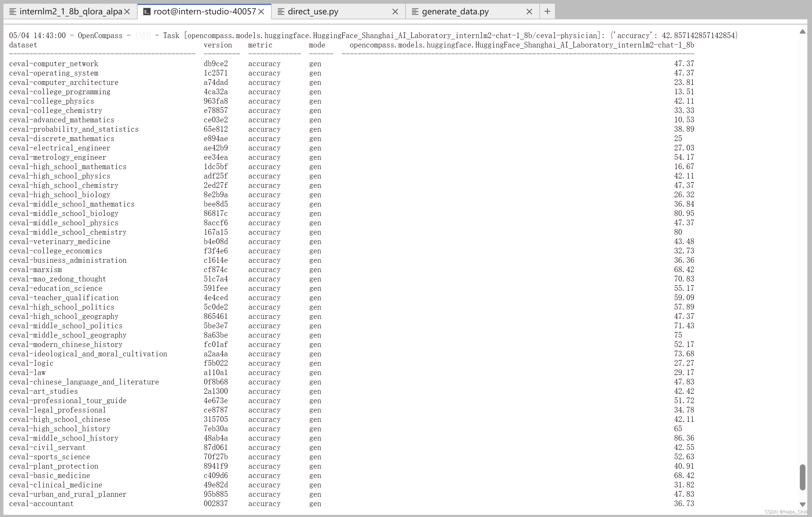Click the terminal icon on the root@intern-studio tab
812x517 pixels.
click(146, 12)
